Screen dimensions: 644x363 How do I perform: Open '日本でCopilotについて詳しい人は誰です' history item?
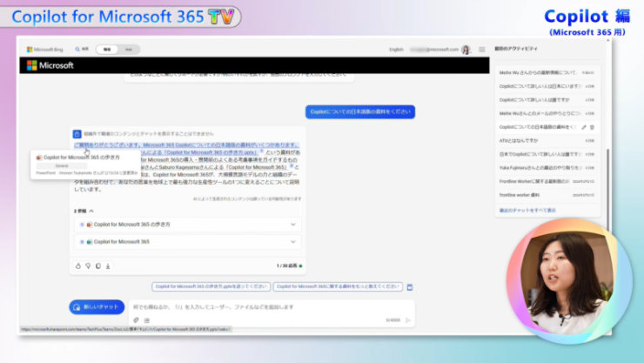pos(547,154)
